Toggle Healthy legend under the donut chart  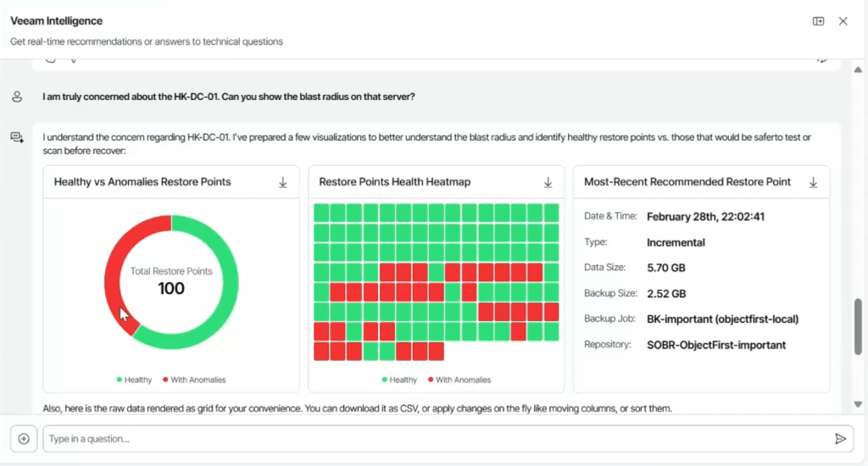click(x=136, y=380)
